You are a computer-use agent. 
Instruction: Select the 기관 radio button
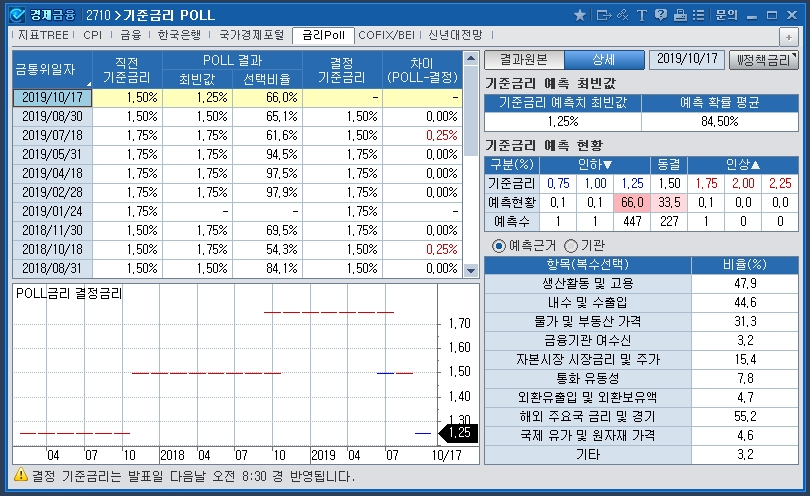[571, 246]
